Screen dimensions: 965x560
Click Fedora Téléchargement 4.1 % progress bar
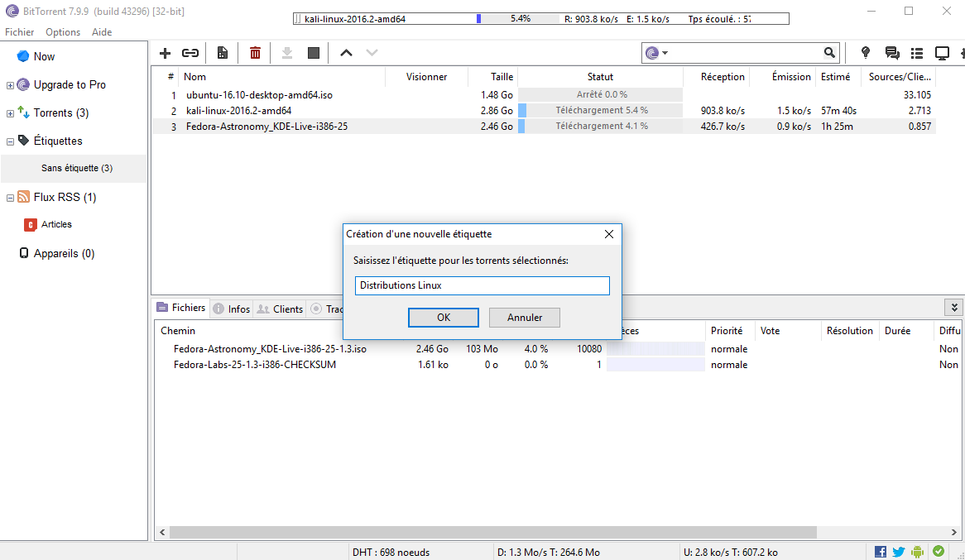[x=600, y=127]
